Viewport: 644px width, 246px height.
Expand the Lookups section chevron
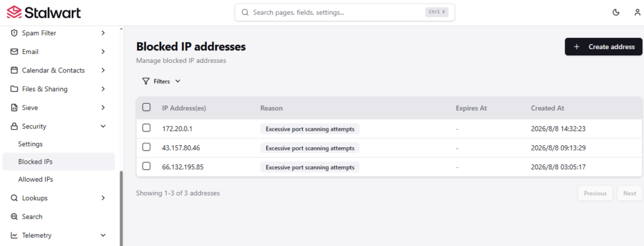click(103, 198)
